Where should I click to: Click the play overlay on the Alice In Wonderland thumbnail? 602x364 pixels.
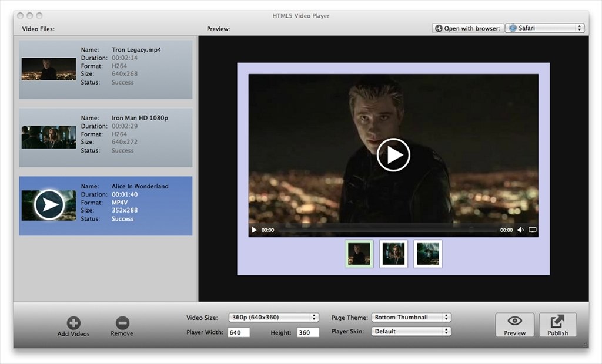(x=49, y=205)
